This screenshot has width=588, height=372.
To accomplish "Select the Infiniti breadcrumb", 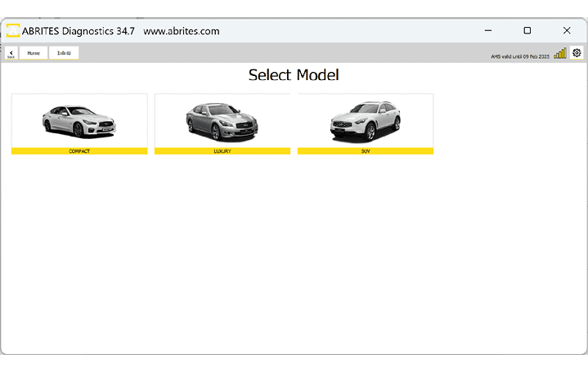I will click(64, 53).
